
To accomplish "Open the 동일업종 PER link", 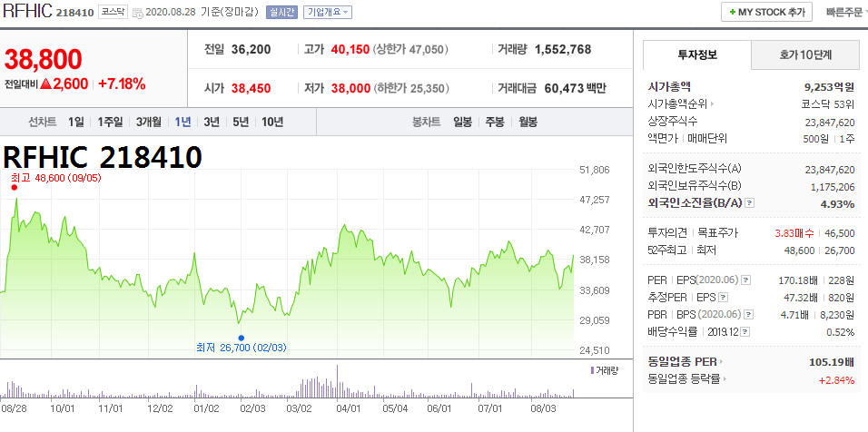I will 686,362.
